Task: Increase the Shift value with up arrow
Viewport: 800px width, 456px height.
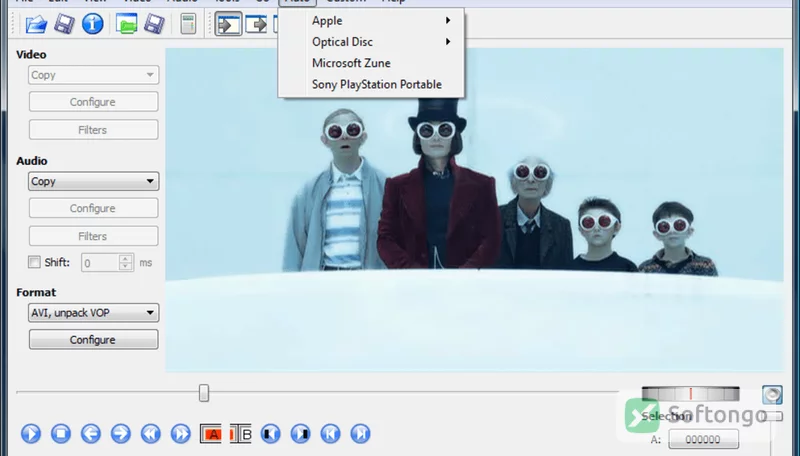Action: [126, 258]
